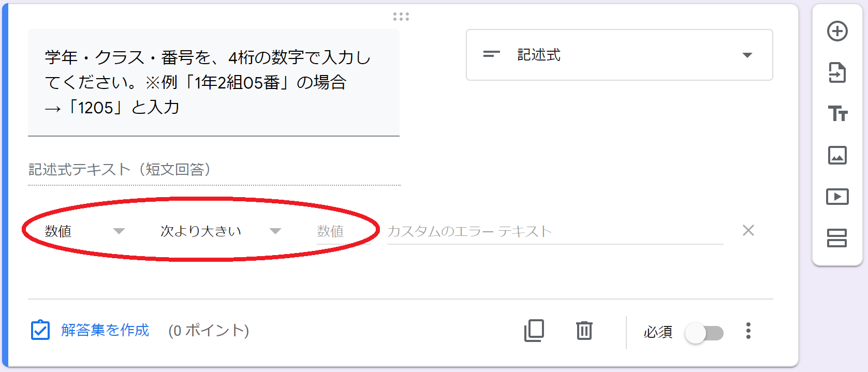Viewport: 868px width, 372px height.
Task: Open the 記述式 question type dropdown
Action: pos(619,55)
